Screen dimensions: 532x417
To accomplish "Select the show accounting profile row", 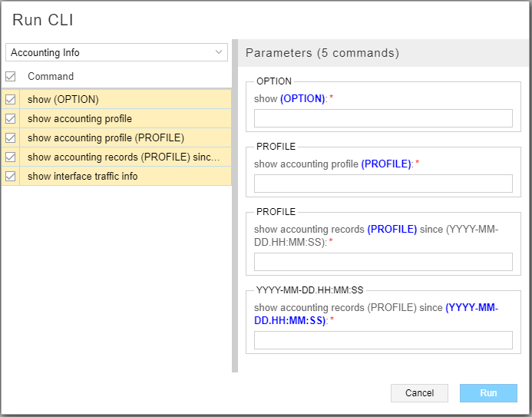I will [123, 118].
